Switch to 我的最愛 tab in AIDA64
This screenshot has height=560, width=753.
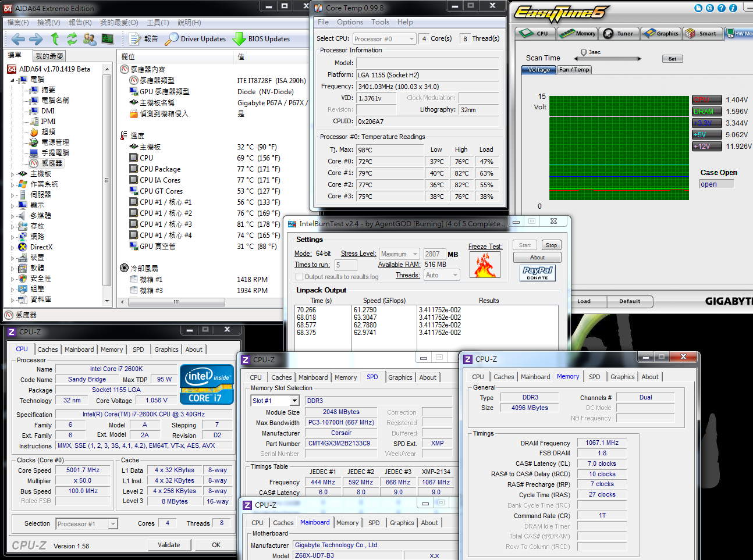point(49,56)
